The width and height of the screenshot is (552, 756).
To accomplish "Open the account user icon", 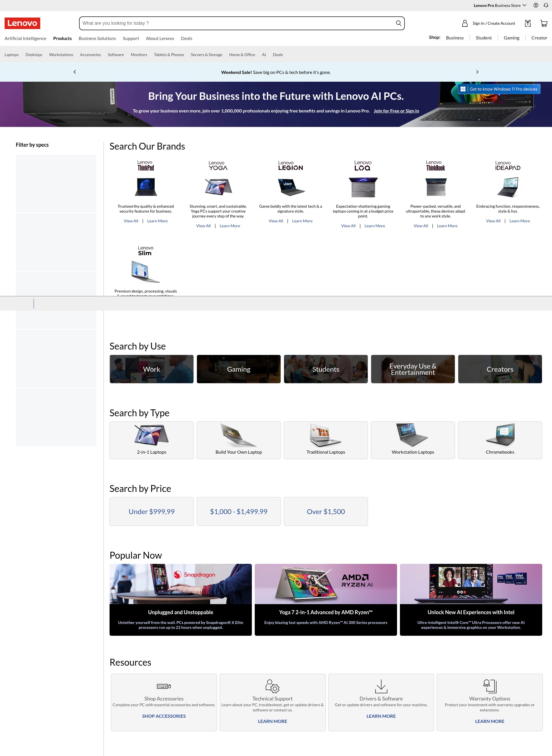I will pyautogui.click(x=464, y=23).
